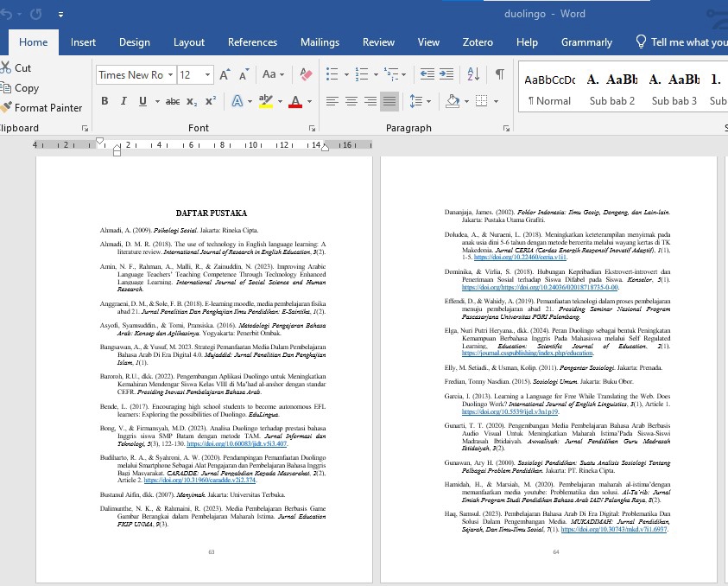Image resolution: width=728 pixels, height=586 pixels.
Task: Toggle Strikethrough formatting
Action: pyautogui.click(x=173, y=101)
